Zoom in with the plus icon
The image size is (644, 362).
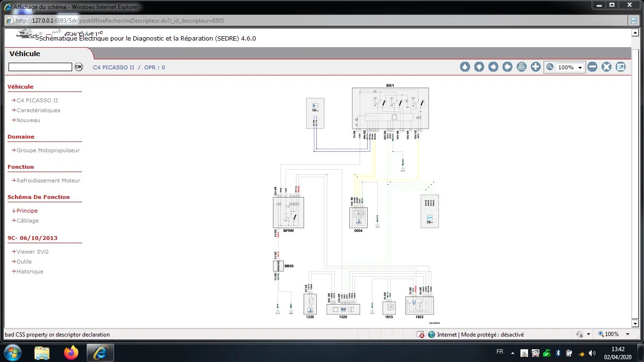pos(536,67)
